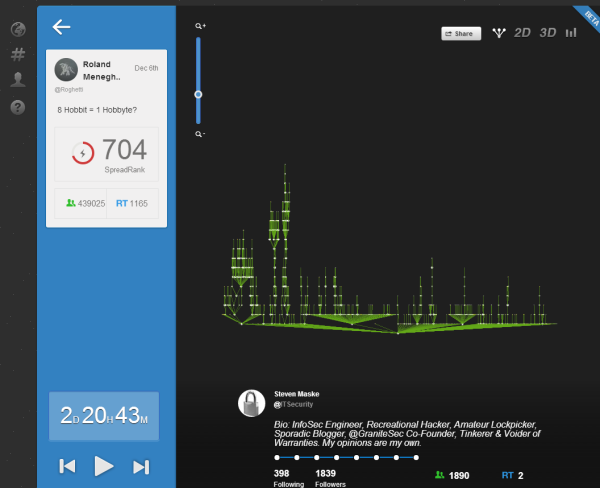600x488 pixels.
Task: Click the Steven Maske name
Action: pyautogui.click(x=297, y=394)
